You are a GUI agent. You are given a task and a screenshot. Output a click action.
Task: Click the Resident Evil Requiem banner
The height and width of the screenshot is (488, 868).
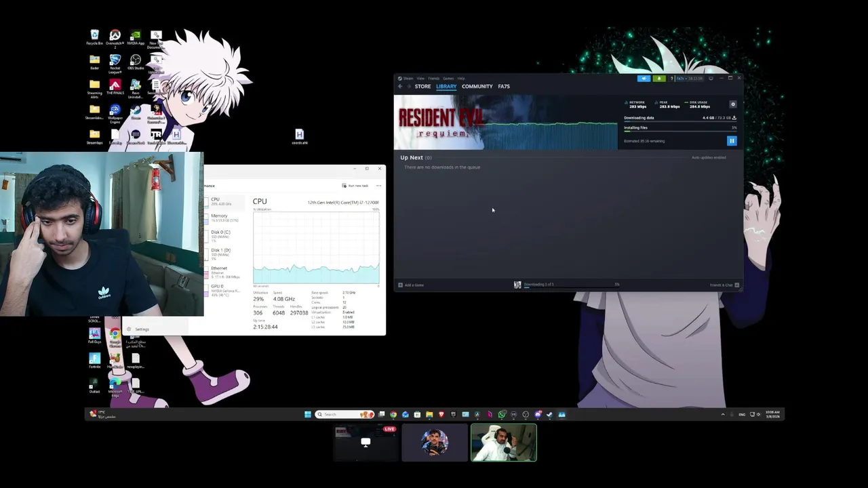point(506,122)
